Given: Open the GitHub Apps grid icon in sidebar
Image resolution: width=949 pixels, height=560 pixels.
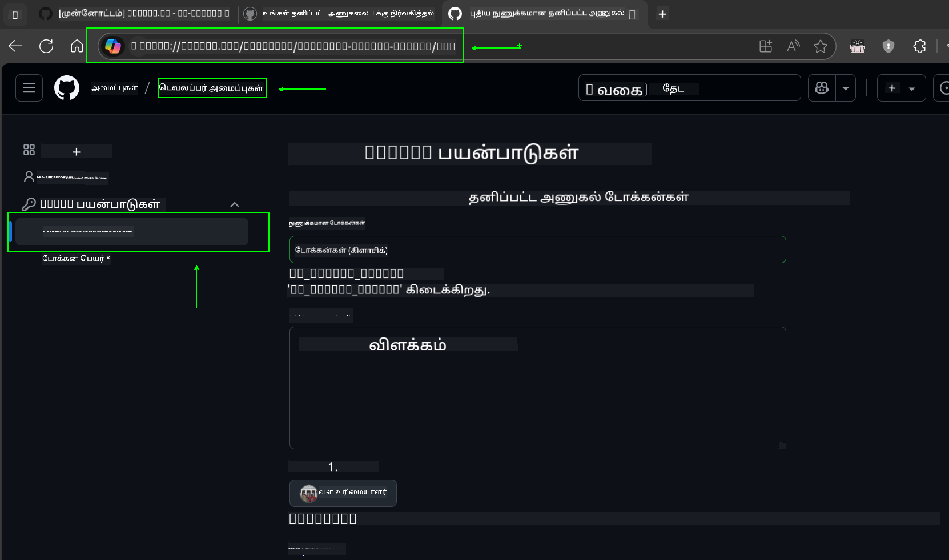Looking at the screenshot, I should (29, 150).
